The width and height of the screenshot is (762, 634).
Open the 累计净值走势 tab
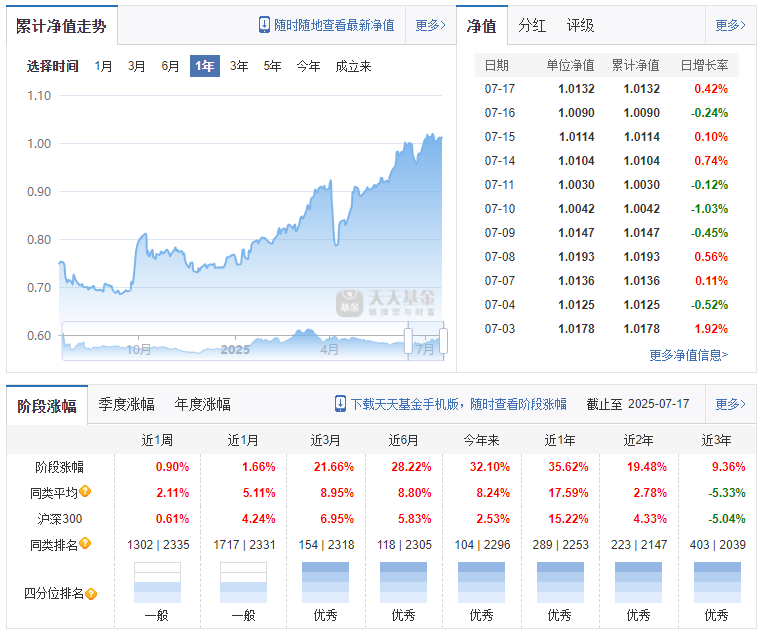click(x=61, y=26)
